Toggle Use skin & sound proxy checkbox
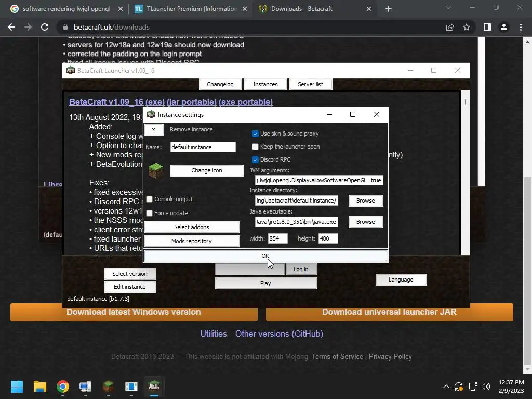Screen dimensions: 532x399 pyautogui.click(x=255, y=134)
